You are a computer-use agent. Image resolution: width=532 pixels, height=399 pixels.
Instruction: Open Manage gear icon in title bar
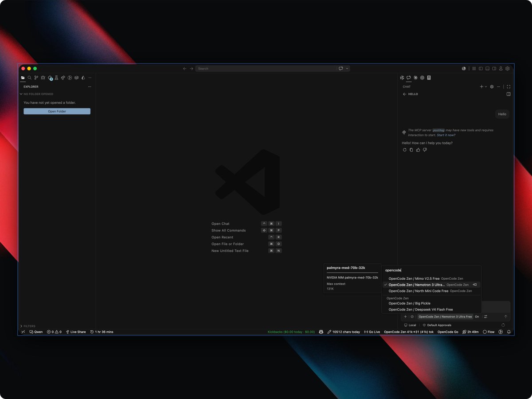pos(508,69)
